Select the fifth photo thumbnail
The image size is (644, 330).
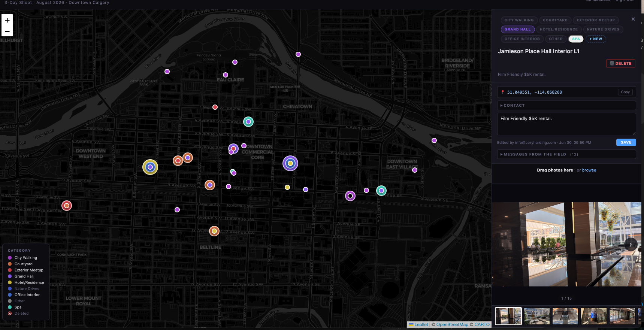point(622,316)
